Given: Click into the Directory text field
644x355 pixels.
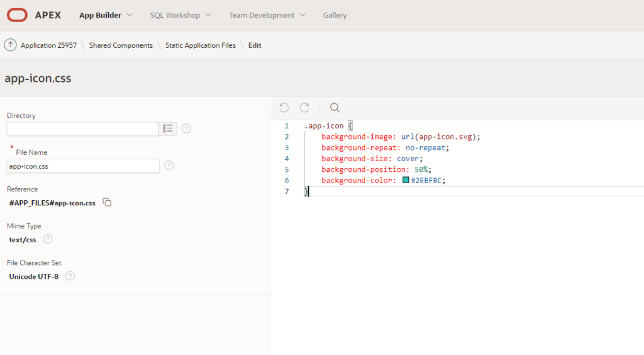Looking at the screenshot, I should (82, 128).
